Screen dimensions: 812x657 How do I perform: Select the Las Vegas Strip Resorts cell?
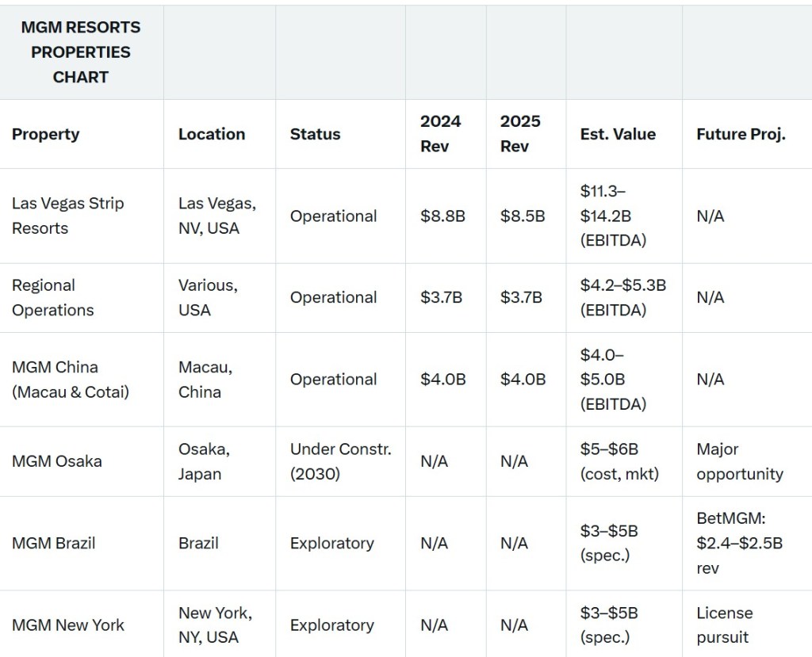tap(68, 216)
